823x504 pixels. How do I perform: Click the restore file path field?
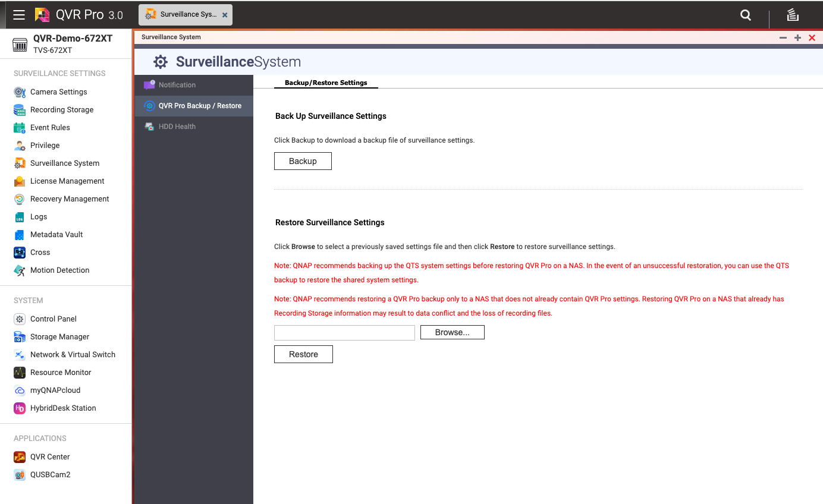[344, 332]
